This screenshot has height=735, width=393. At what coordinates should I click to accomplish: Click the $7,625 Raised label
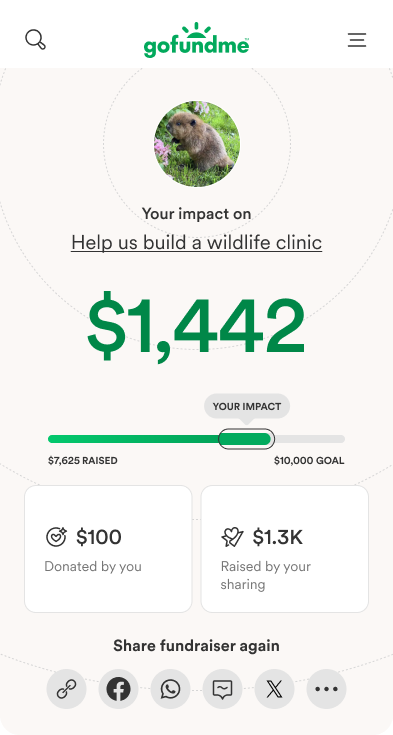coord(83,461)
